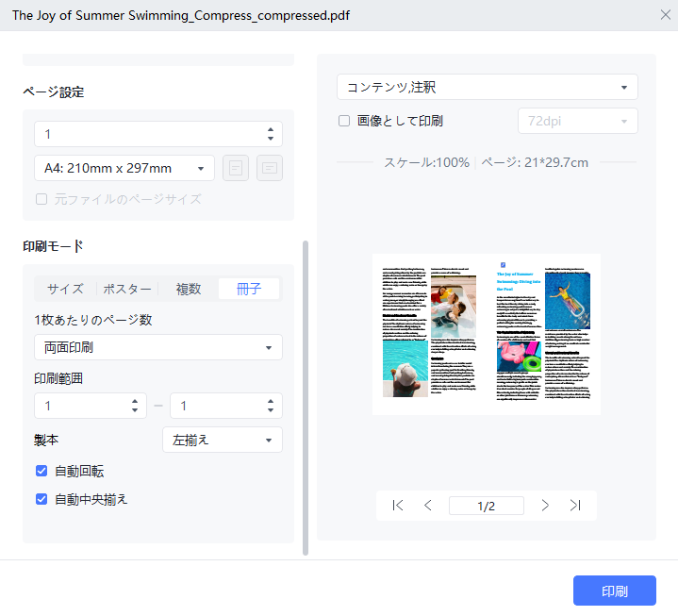
Task: Click the settings panel vertical scrollbar
Action: point(306,398)
